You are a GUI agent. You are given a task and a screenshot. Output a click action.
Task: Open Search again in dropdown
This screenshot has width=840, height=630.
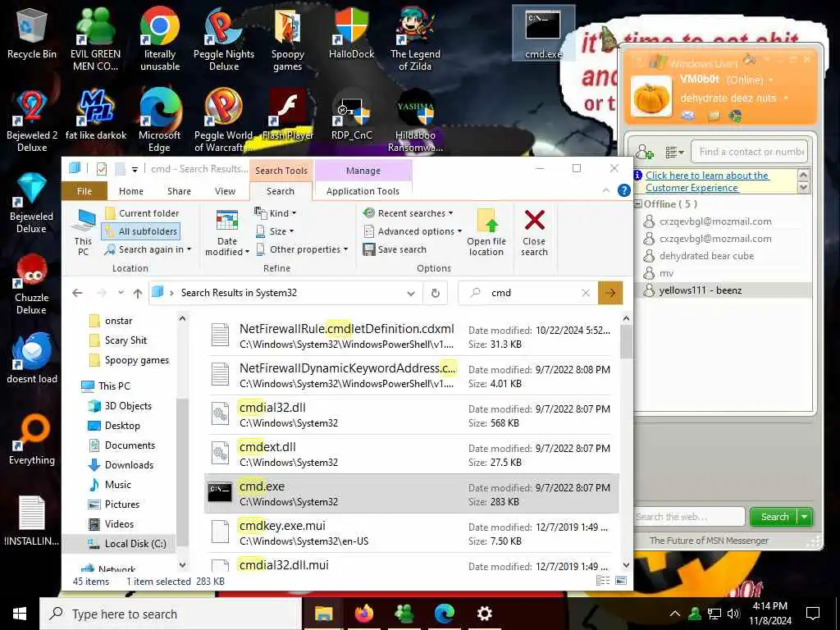point(148,249)
